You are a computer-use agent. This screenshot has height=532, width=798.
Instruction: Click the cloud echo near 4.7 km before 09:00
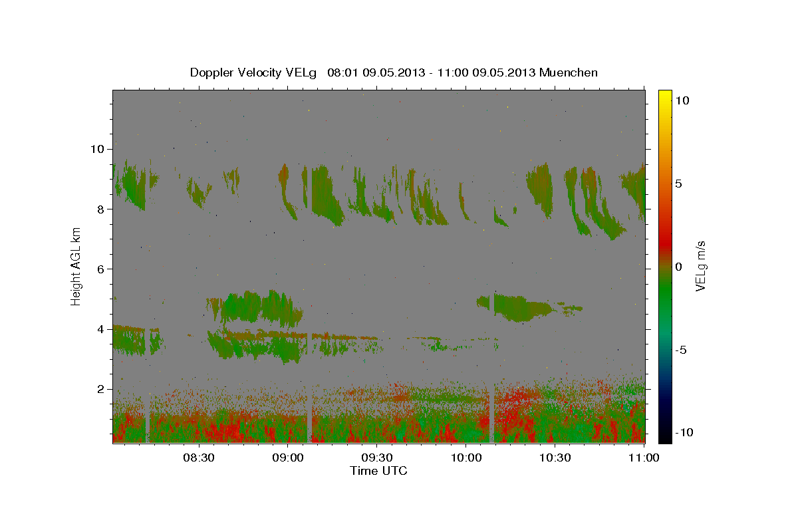click(x=256, y=307)
